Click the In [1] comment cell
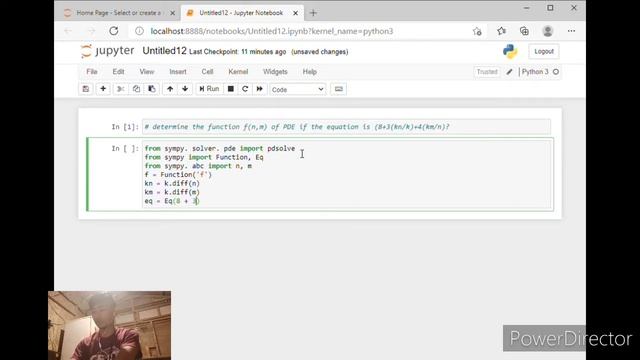The height and width of the screenshot is (360, 640). [346, 127]
